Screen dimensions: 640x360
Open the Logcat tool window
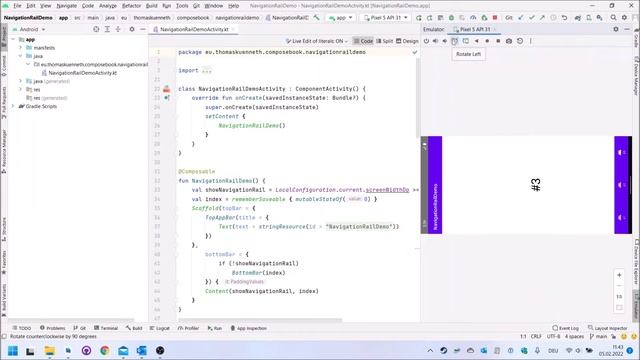coord(160,328)
